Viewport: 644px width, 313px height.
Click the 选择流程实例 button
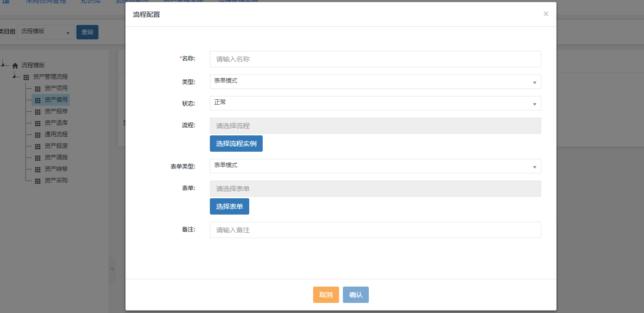click(236, 144)
